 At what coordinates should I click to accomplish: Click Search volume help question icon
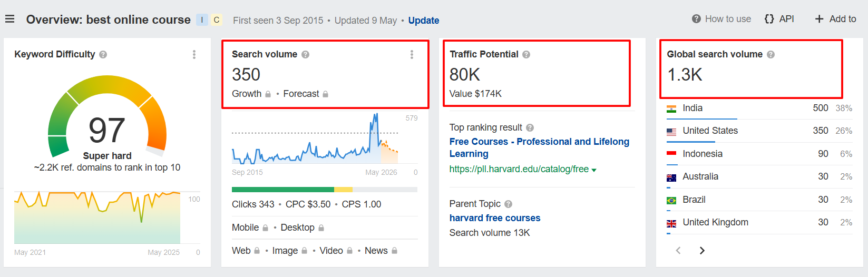point(305,54)
